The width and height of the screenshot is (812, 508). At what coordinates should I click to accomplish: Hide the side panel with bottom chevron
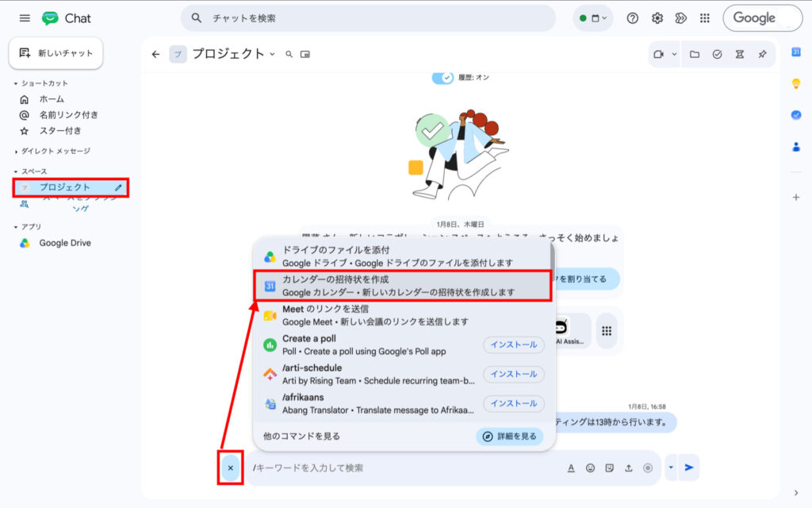[796, 493]
